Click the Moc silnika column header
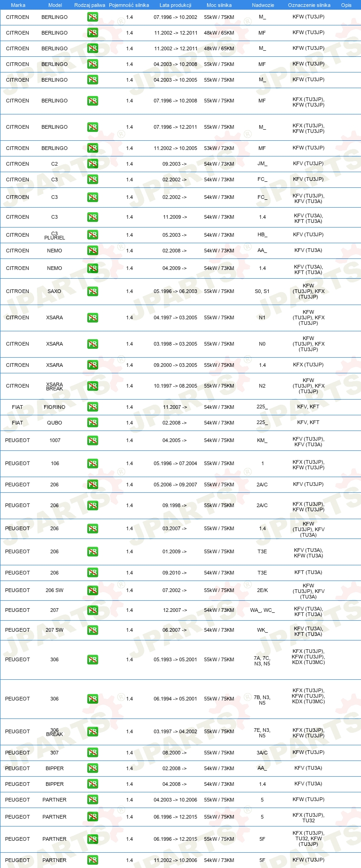Screen dimensions: 361x868 (219, 5)
